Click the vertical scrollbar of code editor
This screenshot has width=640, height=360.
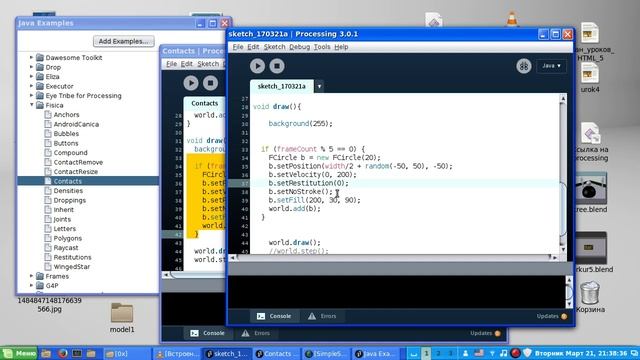(563, 174)
